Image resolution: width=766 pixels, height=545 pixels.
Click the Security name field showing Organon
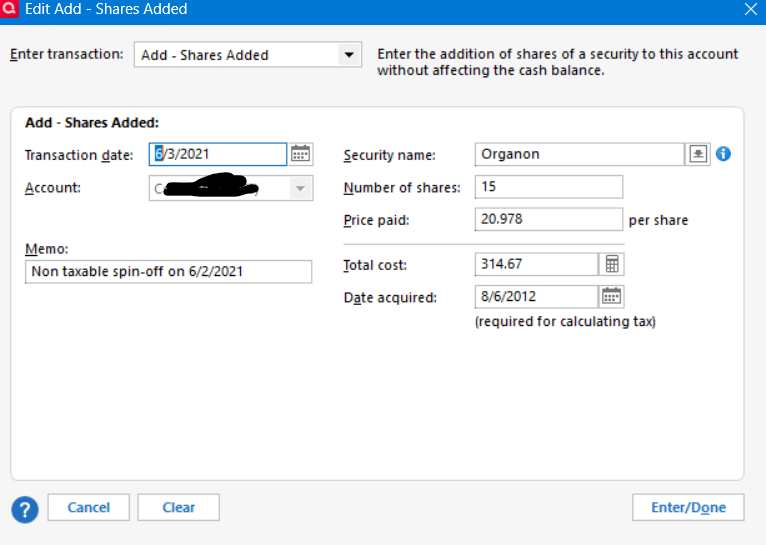(579, 154)
